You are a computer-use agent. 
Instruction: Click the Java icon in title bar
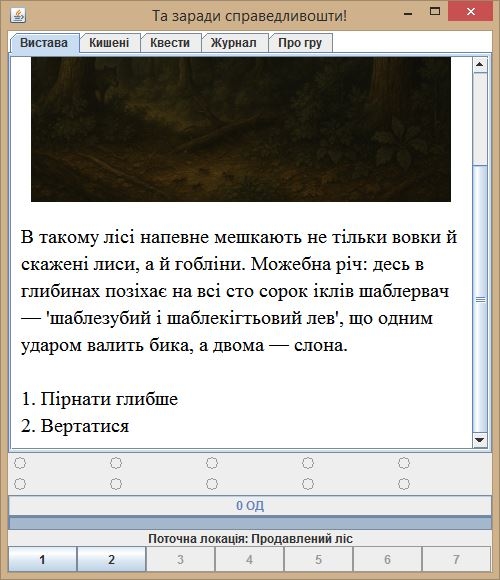point(18,16)
